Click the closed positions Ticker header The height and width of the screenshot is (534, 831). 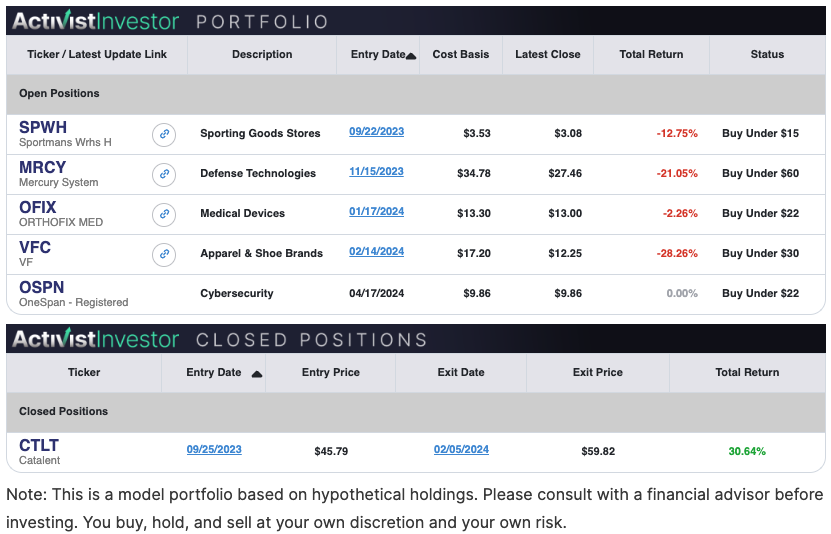(x=84, y=372)
